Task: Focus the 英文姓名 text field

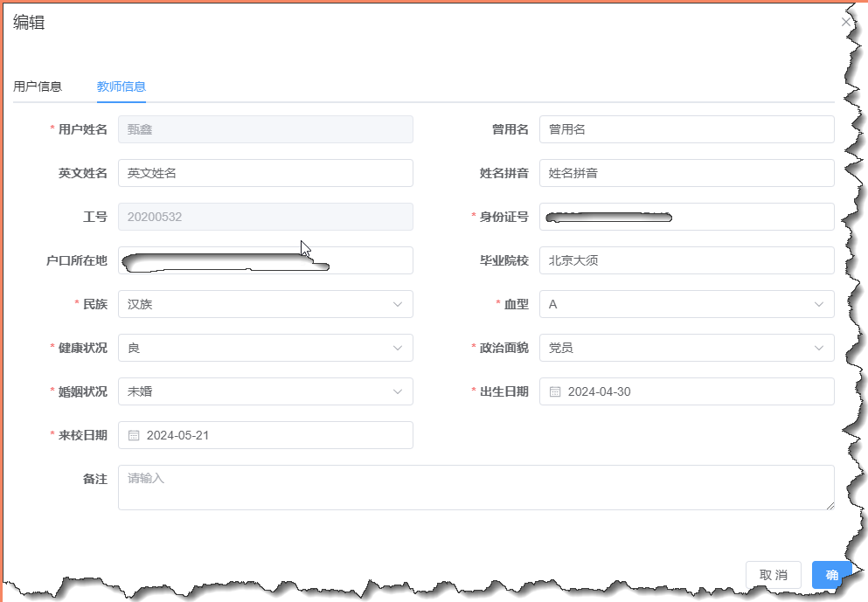Action: coord(265,173)
